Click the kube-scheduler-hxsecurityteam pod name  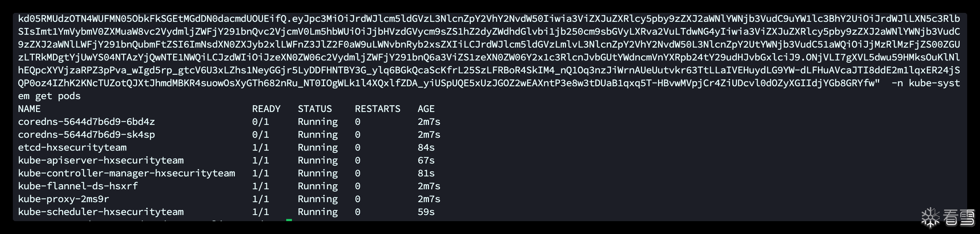pos(101,212)
